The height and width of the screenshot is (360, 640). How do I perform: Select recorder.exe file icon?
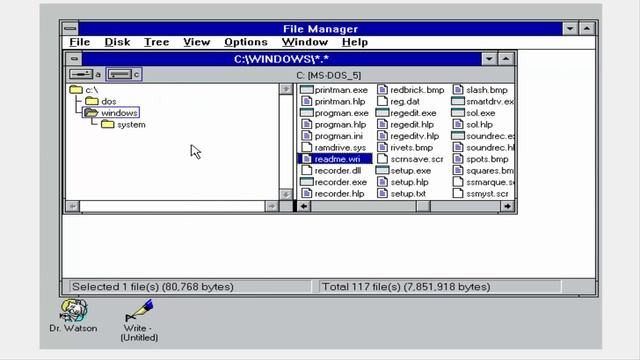point(307,182)
